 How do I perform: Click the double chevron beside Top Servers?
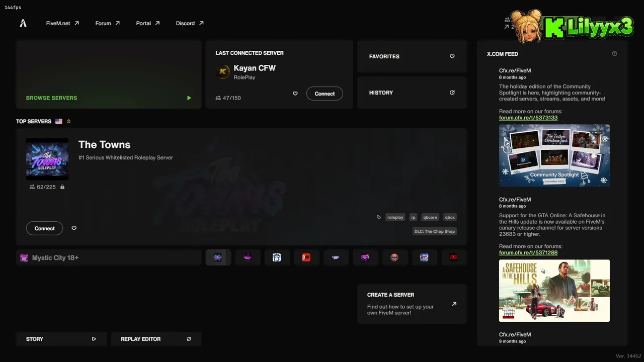(69, 121)
